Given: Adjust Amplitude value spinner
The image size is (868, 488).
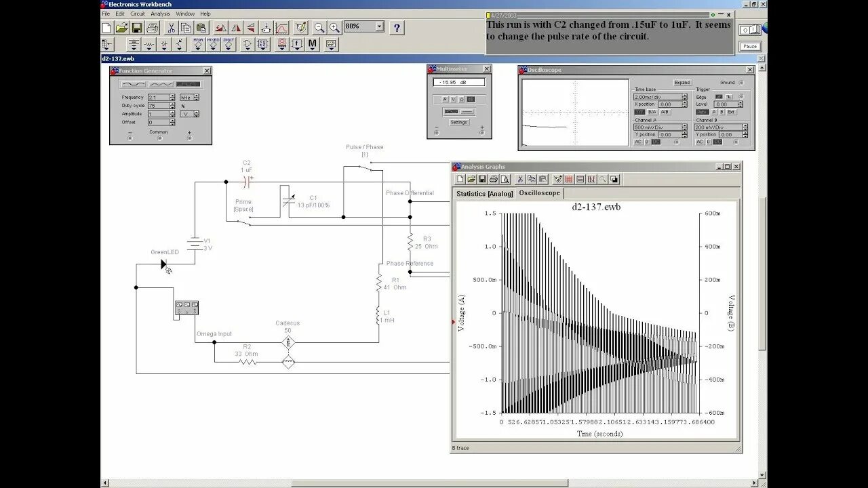Looking at the screenshot, I should (172, 114).
